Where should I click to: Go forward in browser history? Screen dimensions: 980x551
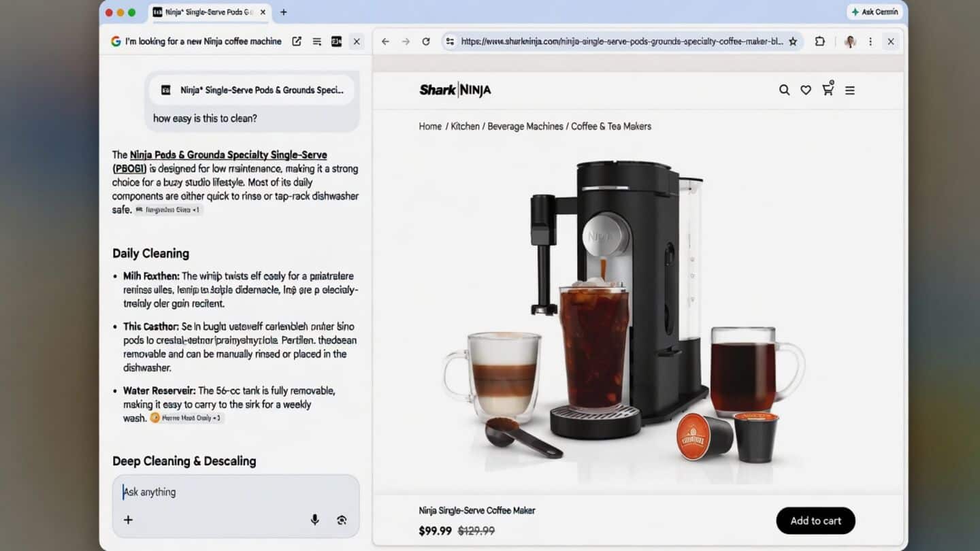406,41
